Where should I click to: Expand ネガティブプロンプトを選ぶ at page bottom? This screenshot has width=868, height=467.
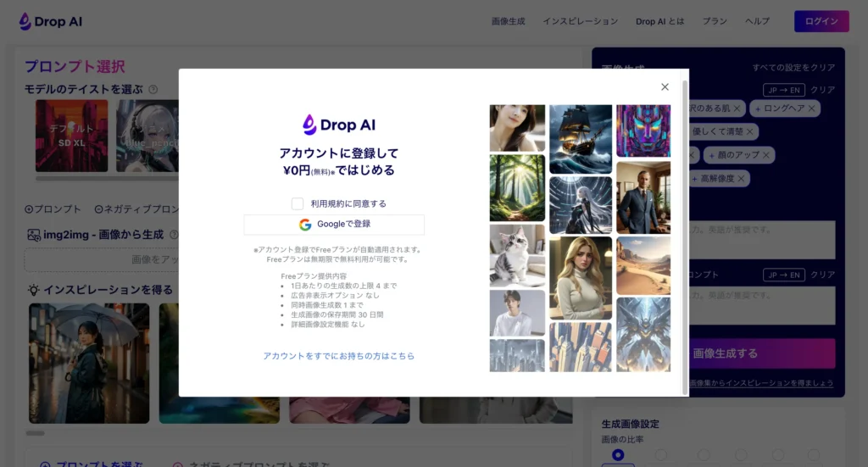[x=250, y=464]
